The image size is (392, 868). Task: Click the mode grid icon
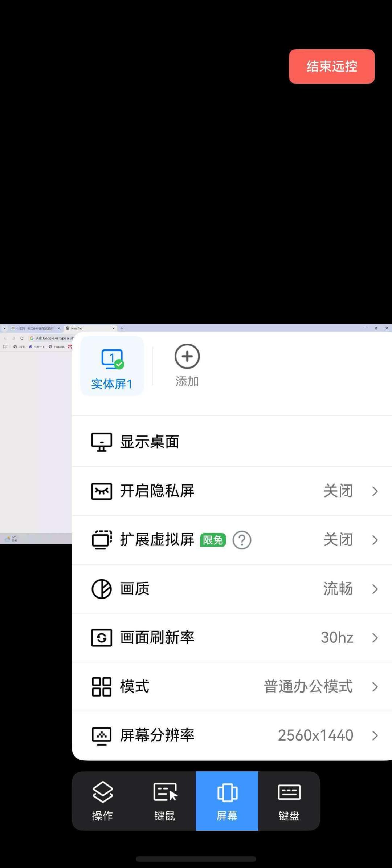tap(101, 687)
